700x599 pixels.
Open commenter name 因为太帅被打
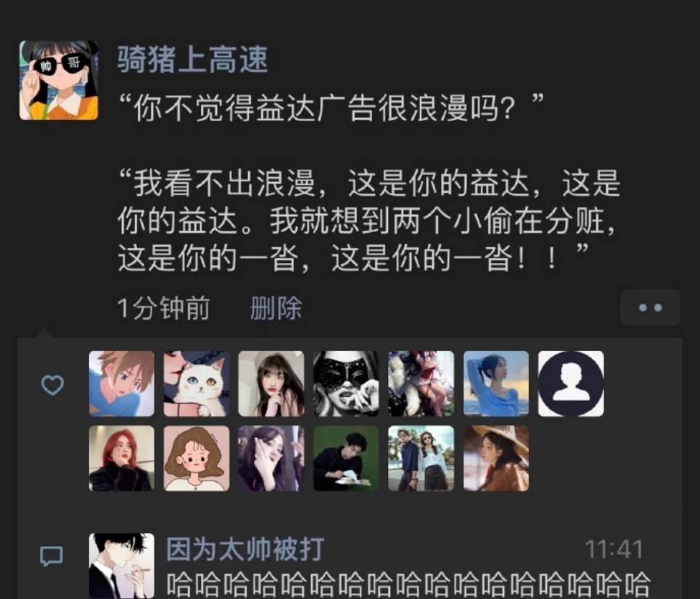pyautogui.click(x=245, y=549)
